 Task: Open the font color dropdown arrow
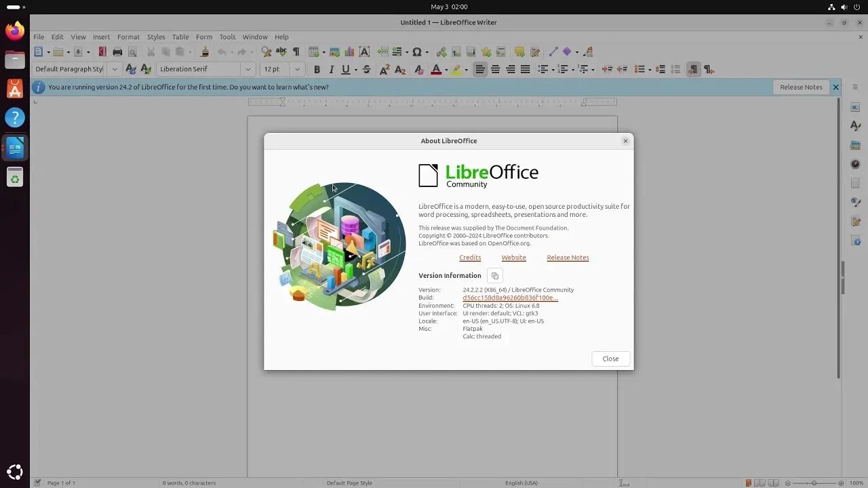coord(446,68)
